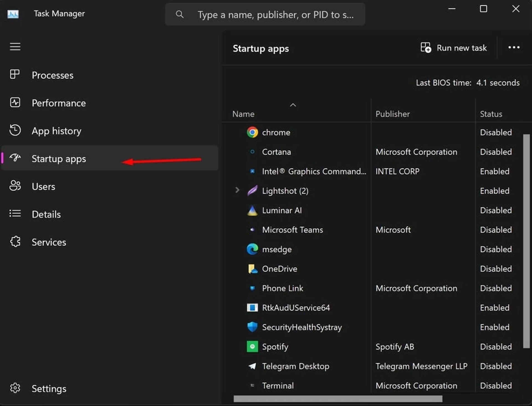Sort by the Publisher column header

pyautogui.click(x=393, y=114)
